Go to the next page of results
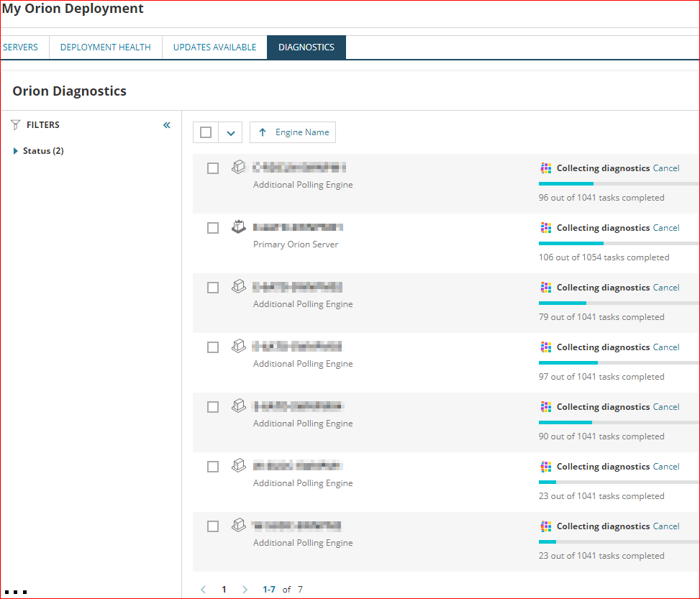 pyautogui.click(x=245, y=589)
